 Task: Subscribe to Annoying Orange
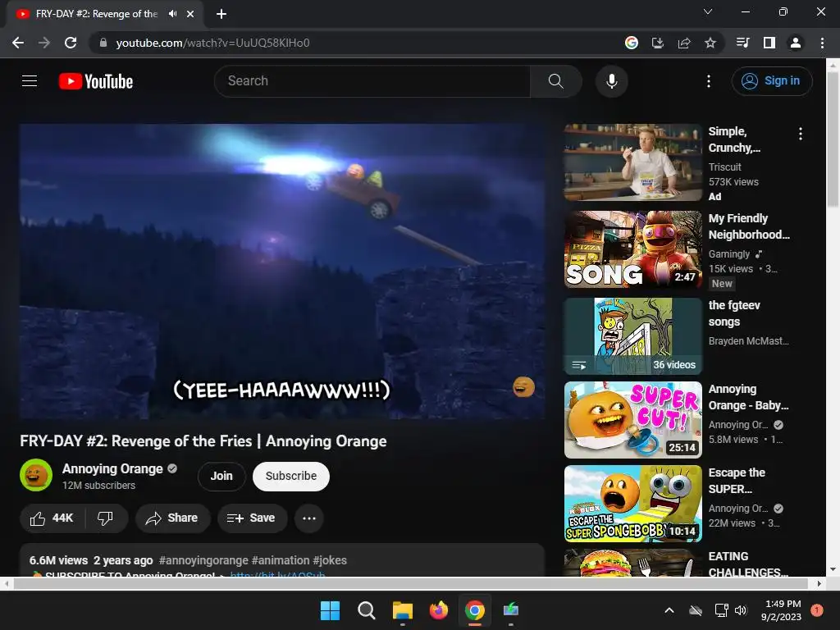coord(291,476)
